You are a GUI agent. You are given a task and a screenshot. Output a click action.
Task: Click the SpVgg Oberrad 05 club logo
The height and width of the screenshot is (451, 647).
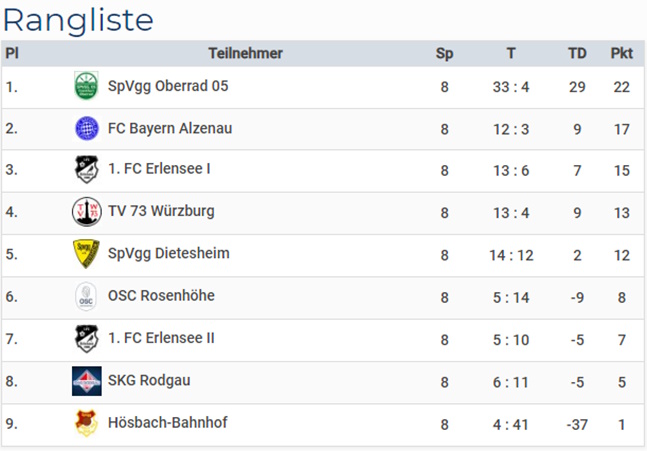click(86, 86)
